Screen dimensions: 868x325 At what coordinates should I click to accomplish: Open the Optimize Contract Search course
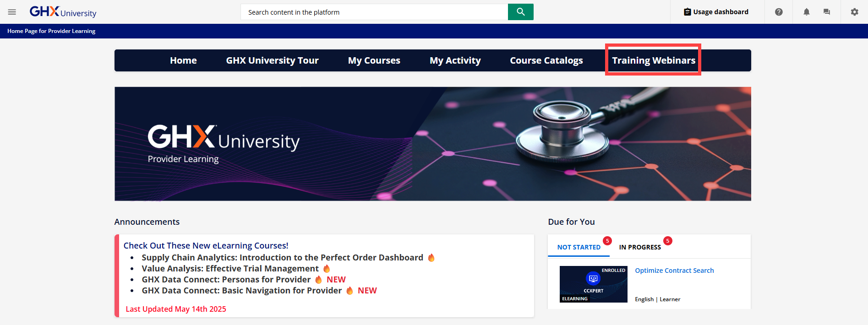click(674, 271)
